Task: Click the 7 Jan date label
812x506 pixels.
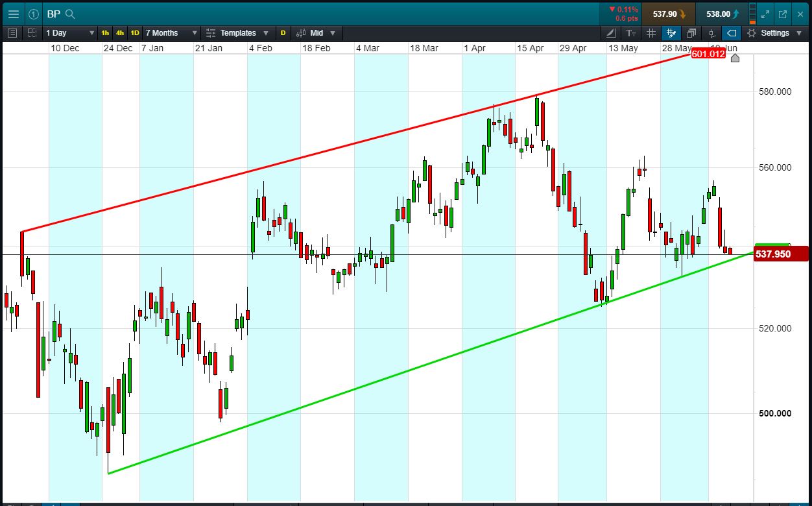Action: [152, 48]
